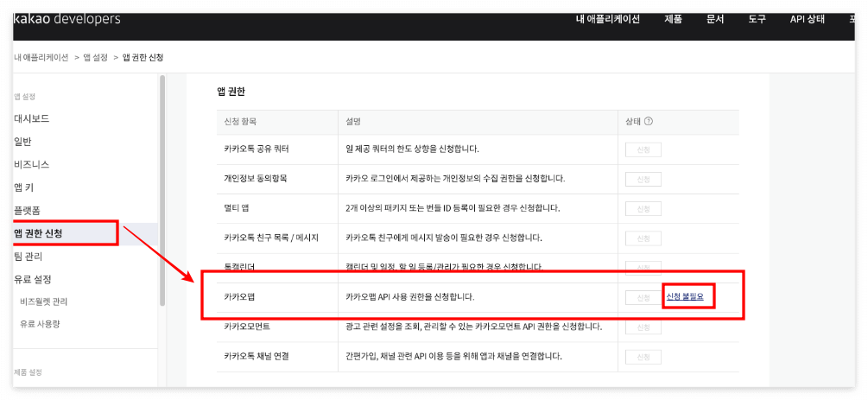Viewport: 868px width, 400px height.
Task: Click the 간편가입, 채널 관련 API description
Action: pos(454,356)
